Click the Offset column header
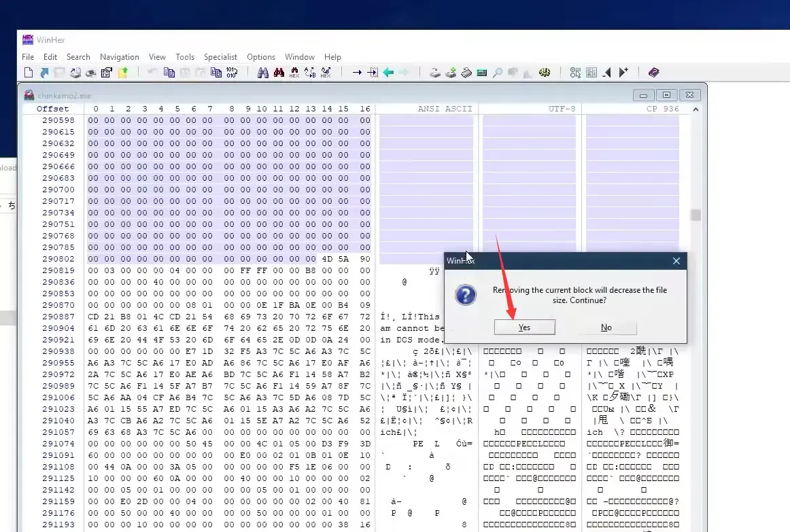Image resolution: width=790 pixels, height=532 pixels. [52, 109]
